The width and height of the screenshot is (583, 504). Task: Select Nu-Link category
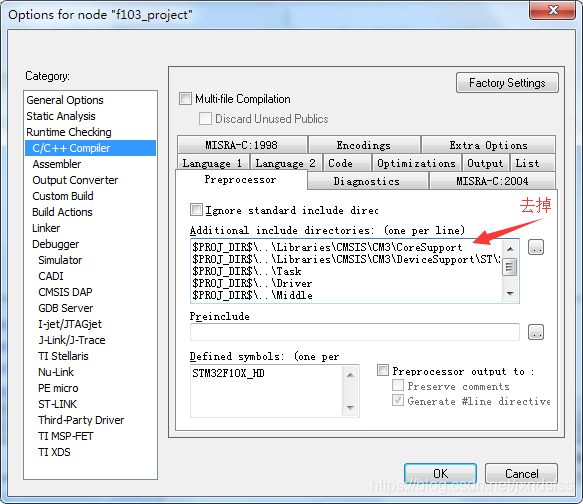tap(56, 372)
